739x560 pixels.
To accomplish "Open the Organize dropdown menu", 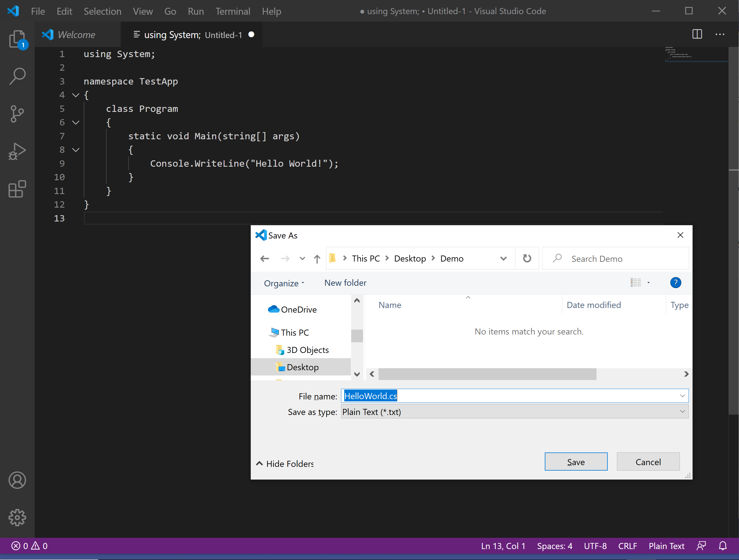I will tap(284, 283).
